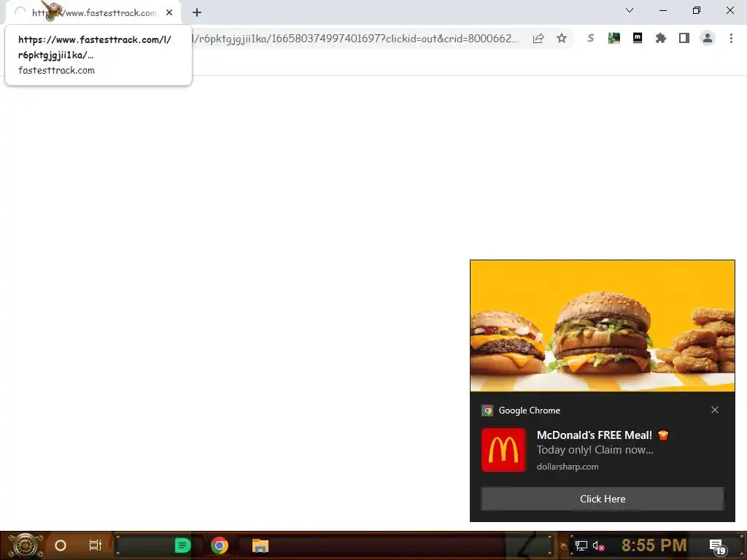Click the McDonald's logo in notification
Image resolution: width=747 pixels, height=560 pixels.
point(503,450)
